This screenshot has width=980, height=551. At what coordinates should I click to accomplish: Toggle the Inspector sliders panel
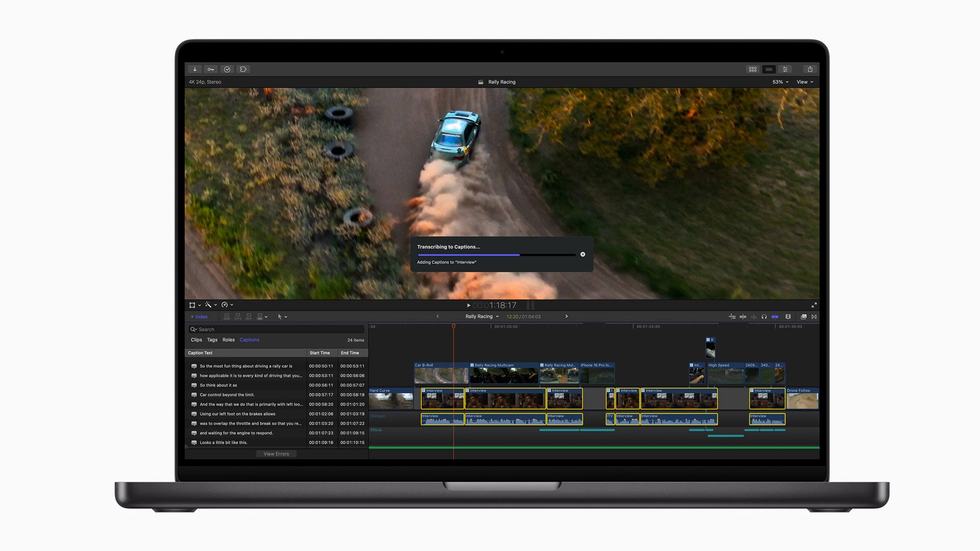pyautogui.click(x=785, y=69)
